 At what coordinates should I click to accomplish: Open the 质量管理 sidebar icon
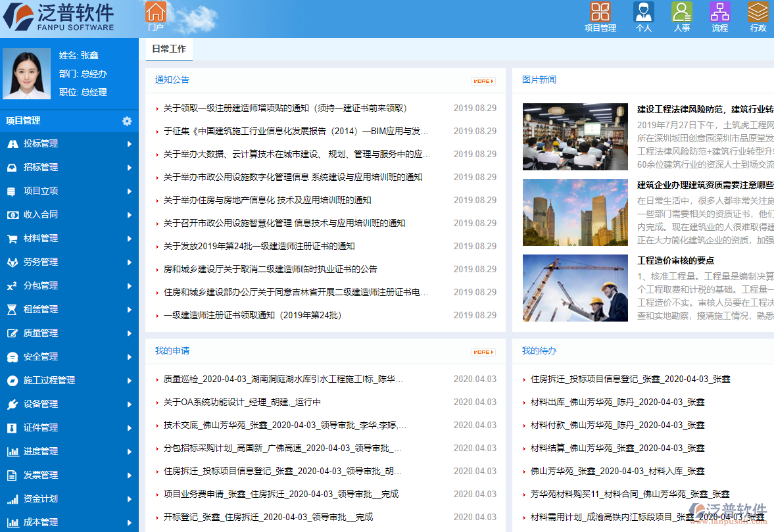pos(14,333)
